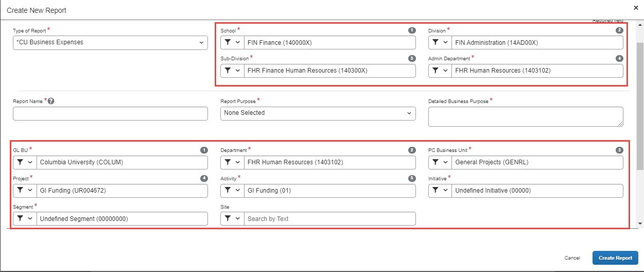Click the Site field filter funnel icon

click(x=228, y=219)
